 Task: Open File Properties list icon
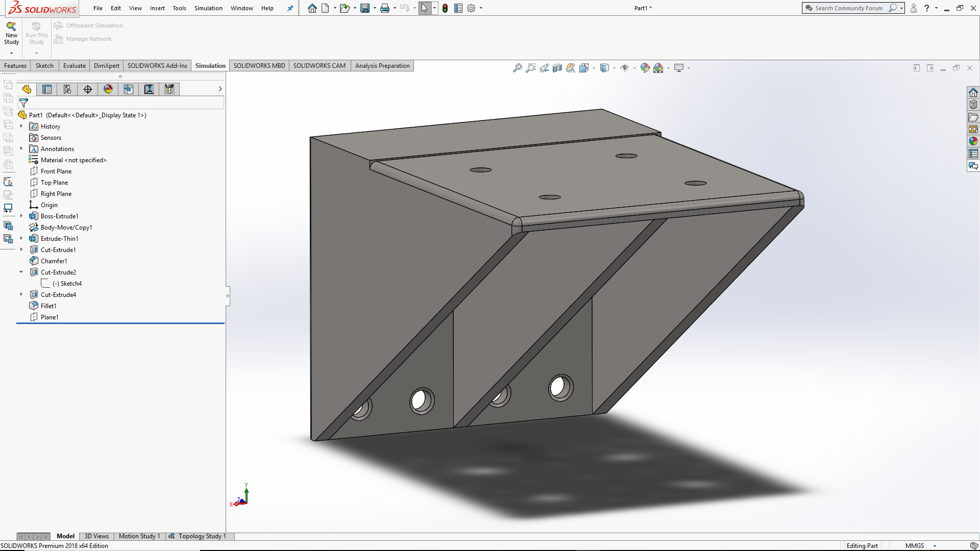pos(458,8)
